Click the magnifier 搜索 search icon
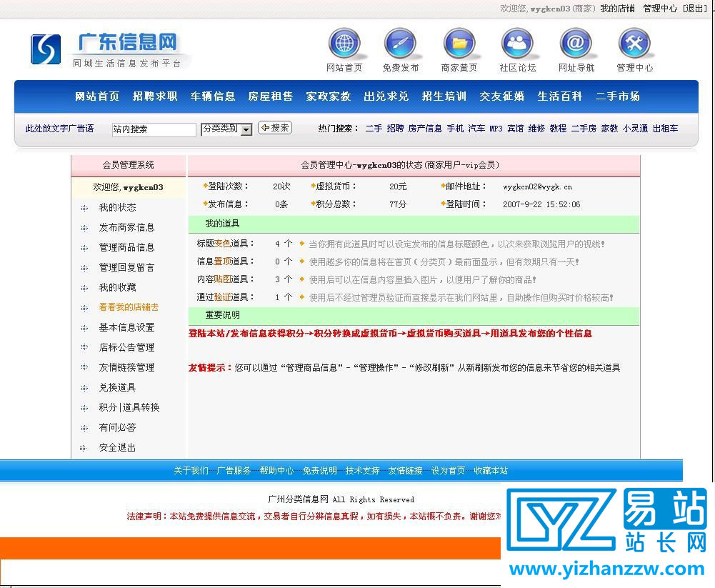Viewport: 715px width, 588px height. click(275, 129)
